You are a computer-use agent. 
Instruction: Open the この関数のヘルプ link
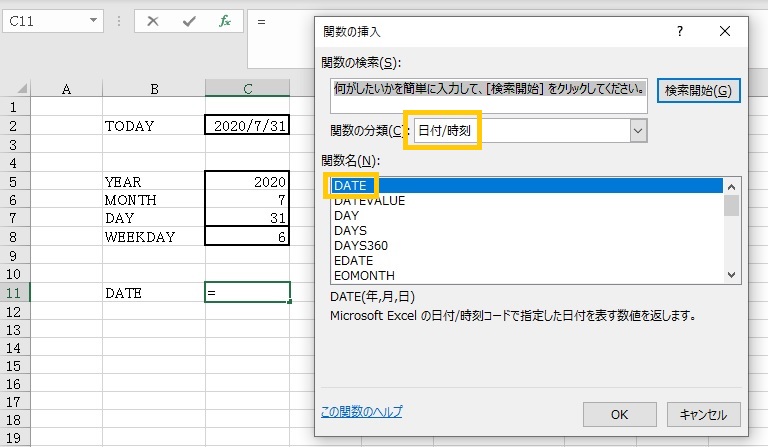click(x=362, y=411)
